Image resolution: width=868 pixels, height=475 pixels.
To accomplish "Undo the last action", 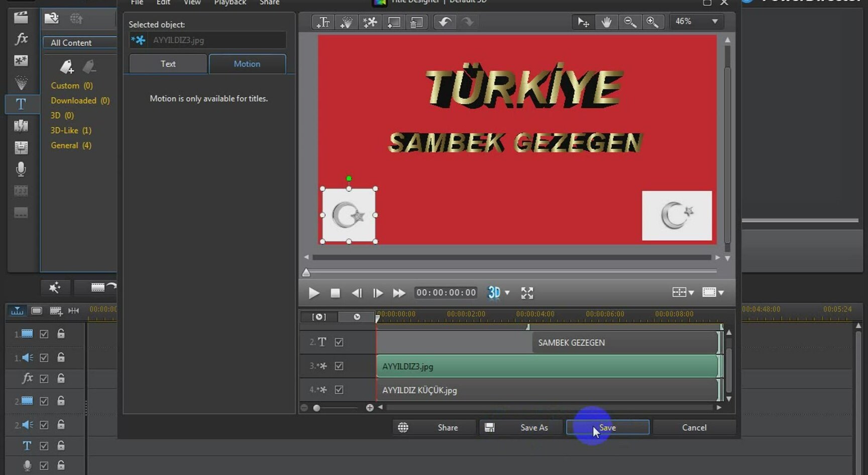I will click(445, 22).
